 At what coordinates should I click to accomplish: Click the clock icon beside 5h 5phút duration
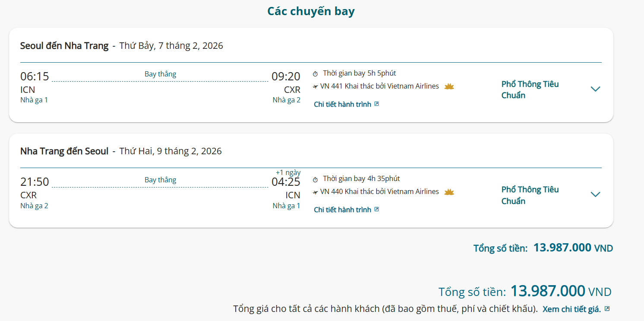(x=316, y=73)
